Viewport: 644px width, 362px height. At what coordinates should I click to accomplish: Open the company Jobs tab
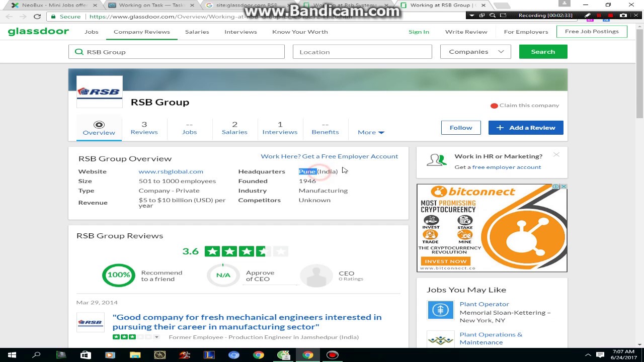coord(189,128)
